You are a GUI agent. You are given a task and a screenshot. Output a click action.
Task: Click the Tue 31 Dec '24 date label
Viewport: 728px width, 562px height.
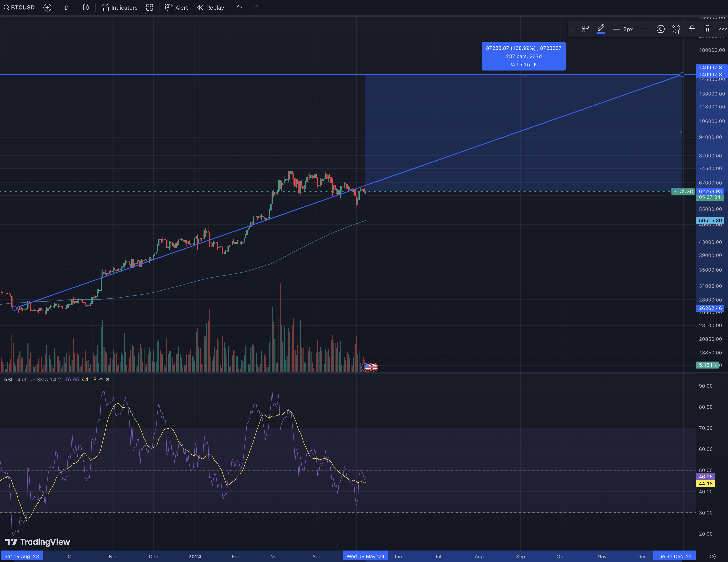[x=674, y=556]
